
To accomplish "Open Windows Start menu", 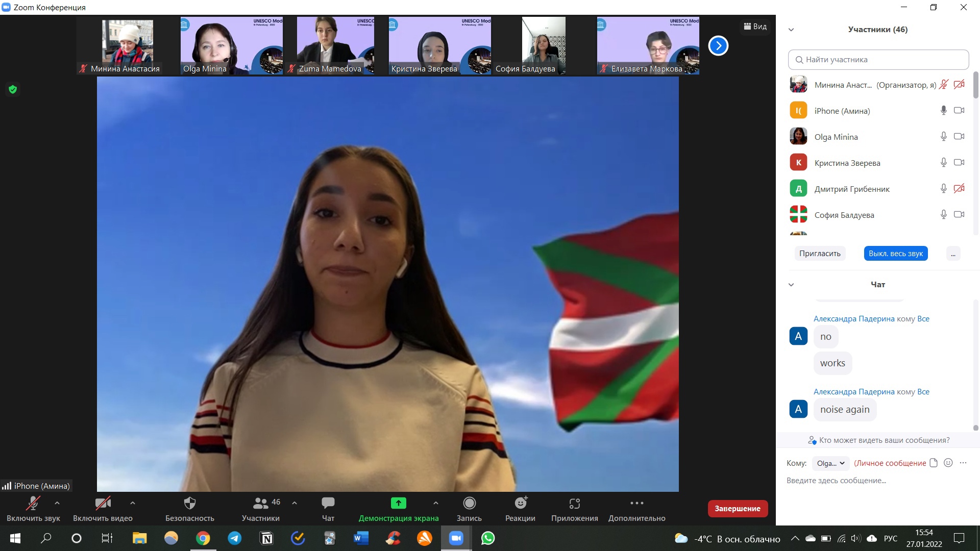I will click(15, 538).
